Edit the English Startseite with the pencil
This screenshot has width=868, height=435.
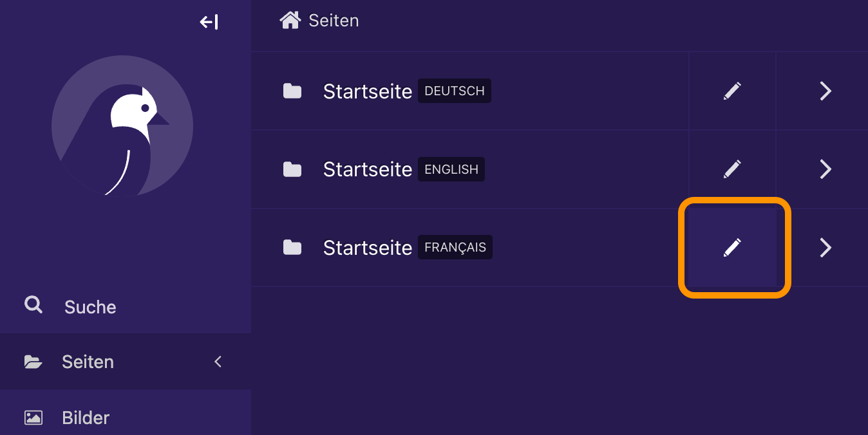(732, 169)
